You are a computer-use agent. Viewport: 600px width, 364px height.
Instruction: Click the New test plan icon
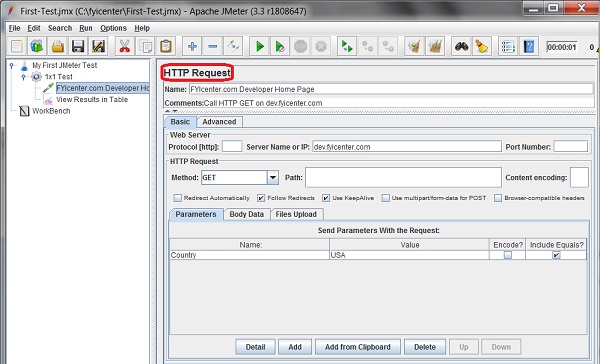[16, 47]
